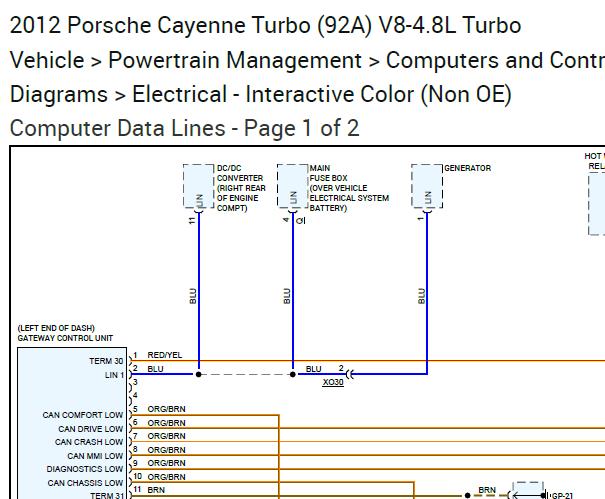Select the Main Fuse Box component box
The width and height of the screenshot is (605, 499).
[292, 186]
